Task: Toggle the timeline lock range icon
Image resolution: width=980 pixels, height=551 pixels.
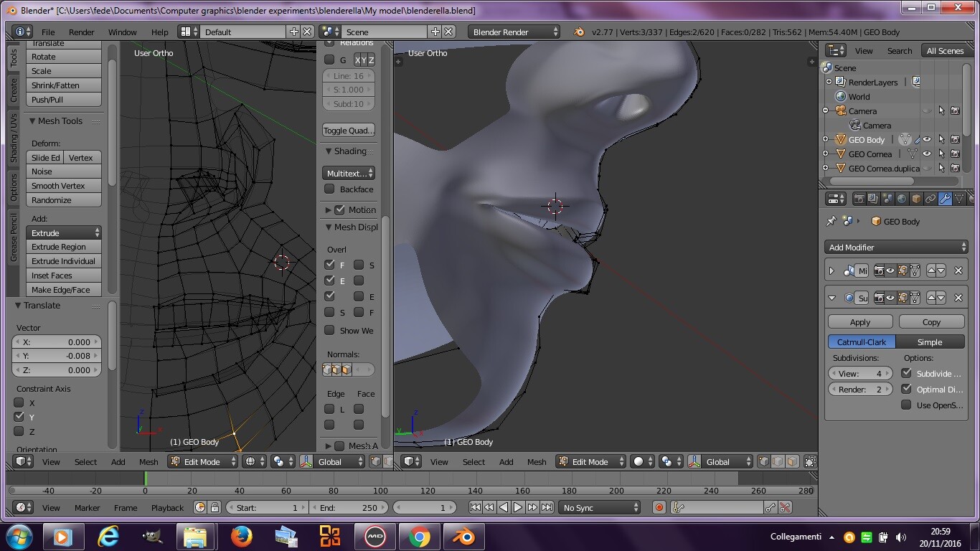Action: click(x=215, y=507)
